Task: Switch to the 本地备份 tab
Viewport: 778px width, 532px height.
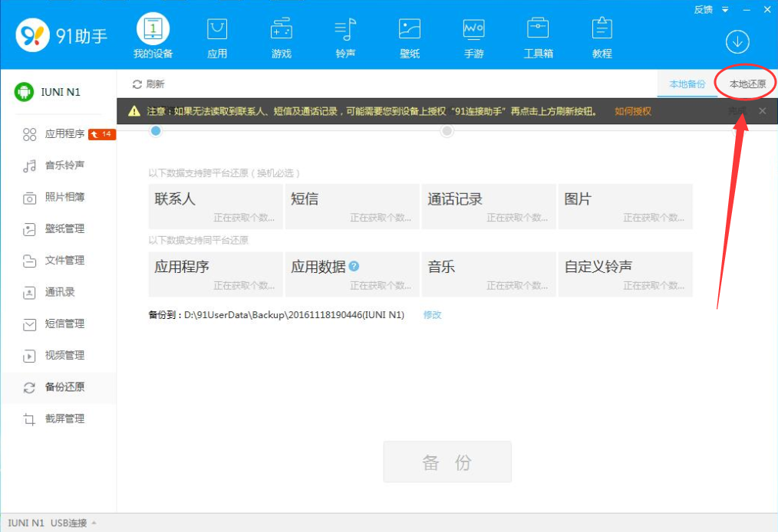Action: (686, 84)
